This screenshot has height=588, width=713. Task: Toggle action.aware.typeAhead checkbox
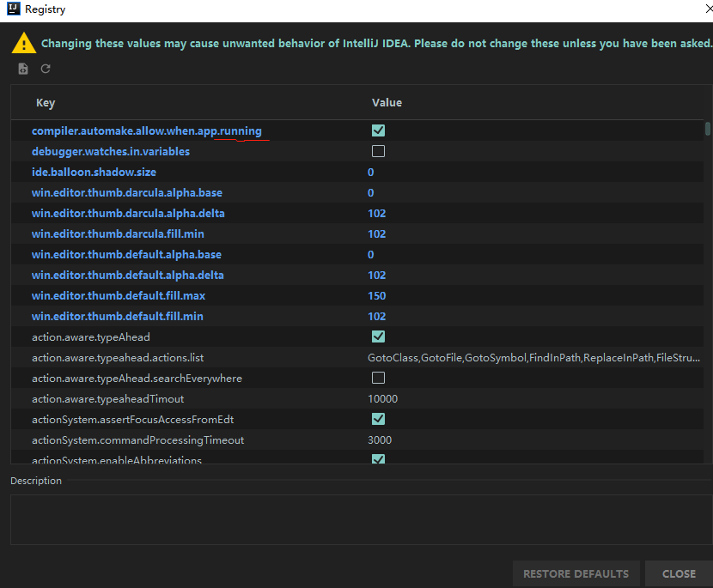[x=378, y=336]
